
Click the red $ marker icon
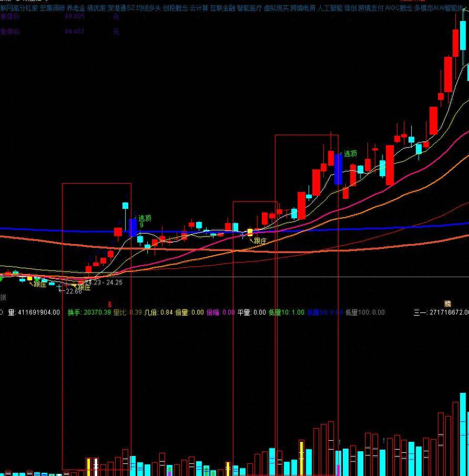pyautogui.click(x=110, y=304)
